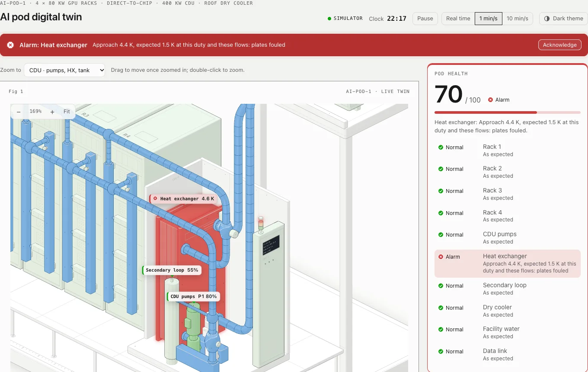This screenshot has width=588, height=372.
Task: Select Rack 2 health row
Action: click(508, 172)
